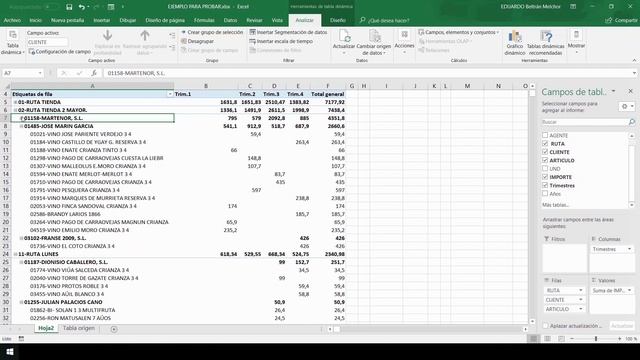Click the Save icon in the title bar
Screen dimensions: 640x360
click(x=69, y=7)
